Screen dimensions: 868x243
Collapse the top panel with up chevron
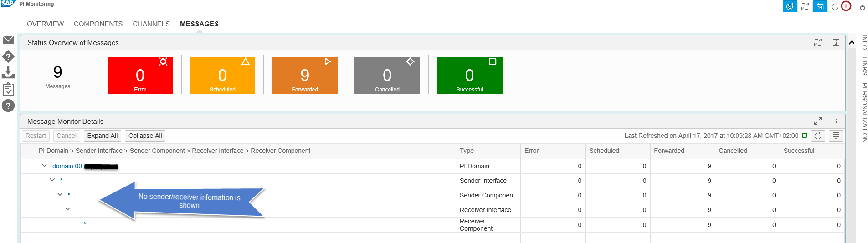point(852,43)
